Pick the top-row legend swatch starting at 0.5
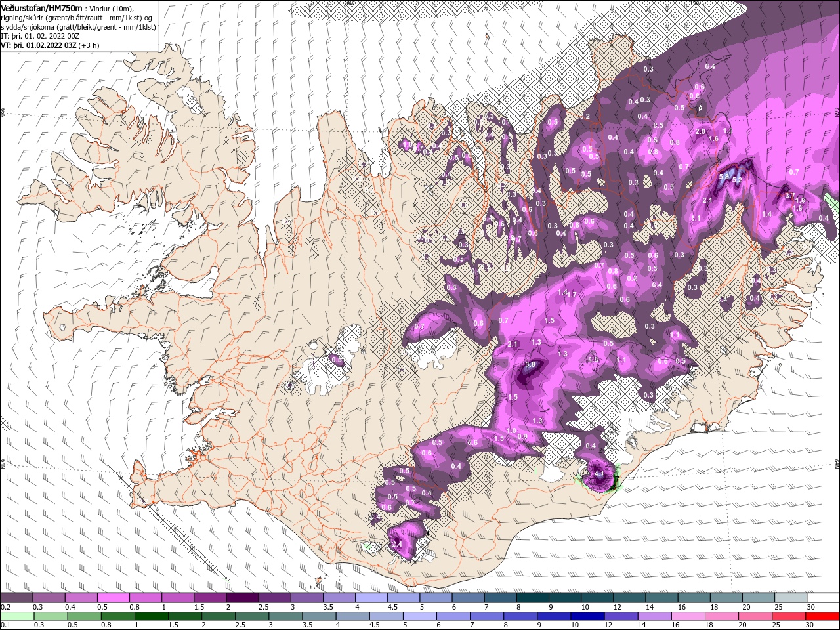 (x=113, y=598)
